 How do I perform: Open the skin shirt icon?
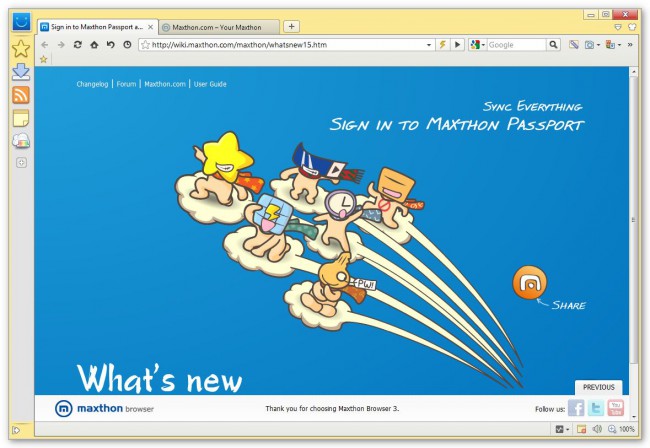tap(632, 27)
